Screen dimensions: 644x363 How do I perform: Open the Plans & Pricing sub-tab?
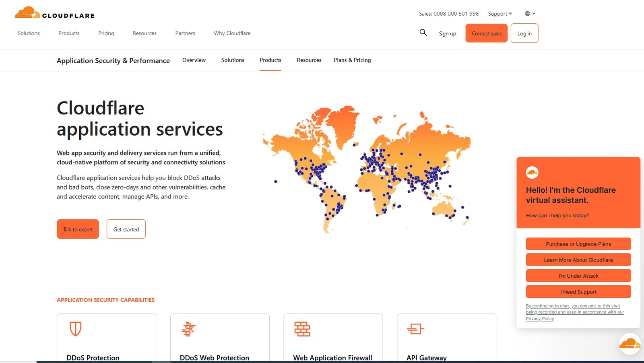coord(352,60)
